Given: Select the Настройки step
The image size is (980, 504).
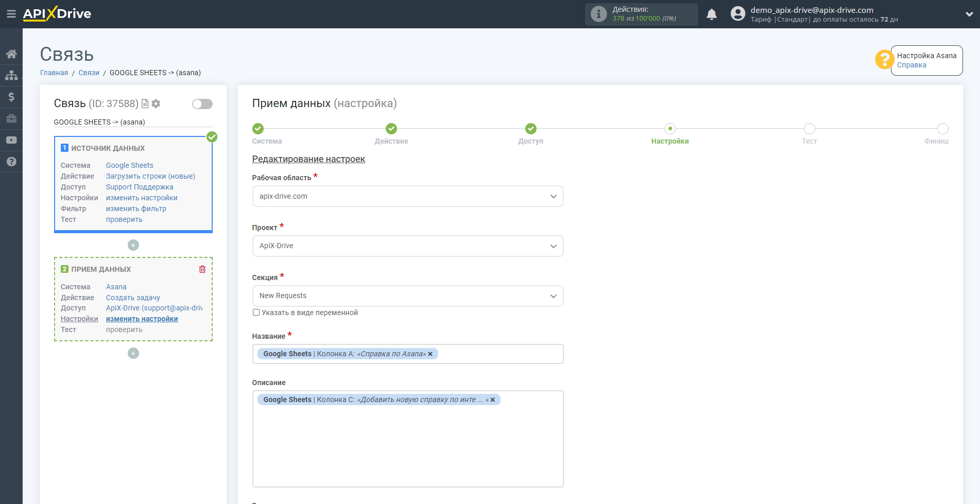Looking at the screenshot, I should pyautogui.click(x=670, y=129).
